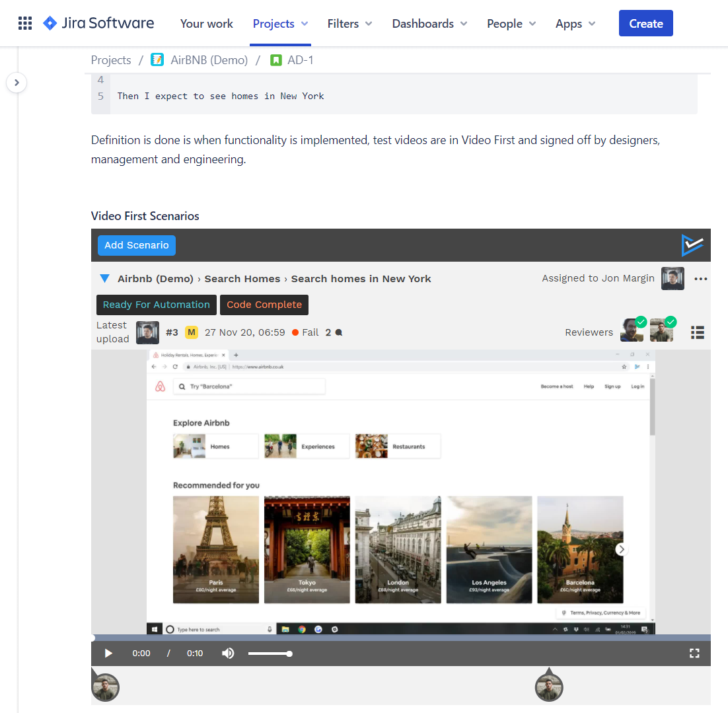
Task: Click the Add Scenario button
Action: [x=136, y=245]
